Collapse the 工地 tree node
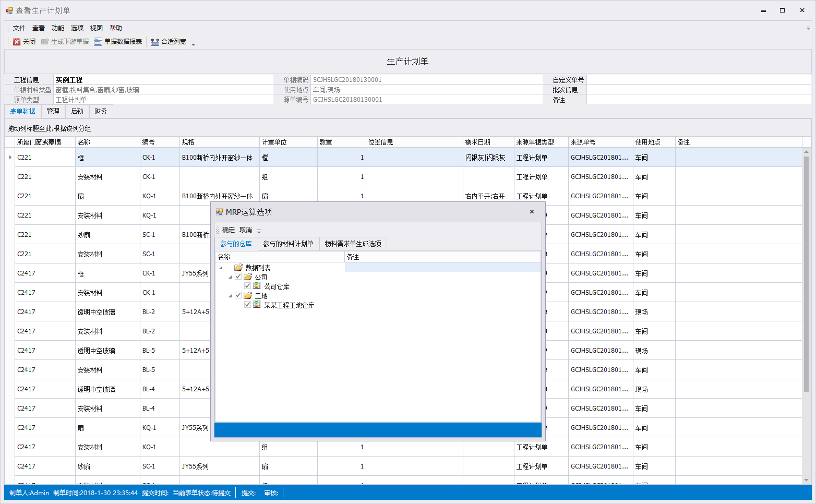Viewport: 816px width, 504px height. [230, 296]
